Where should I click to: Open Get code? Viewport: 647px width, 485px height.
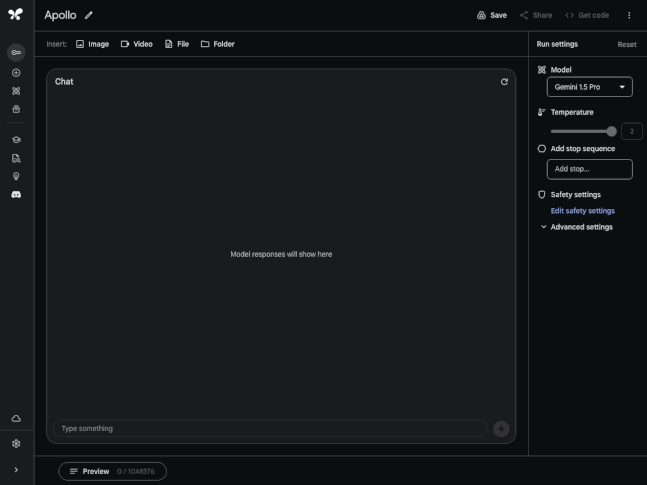pyautogui.click(x=587, y=15)
